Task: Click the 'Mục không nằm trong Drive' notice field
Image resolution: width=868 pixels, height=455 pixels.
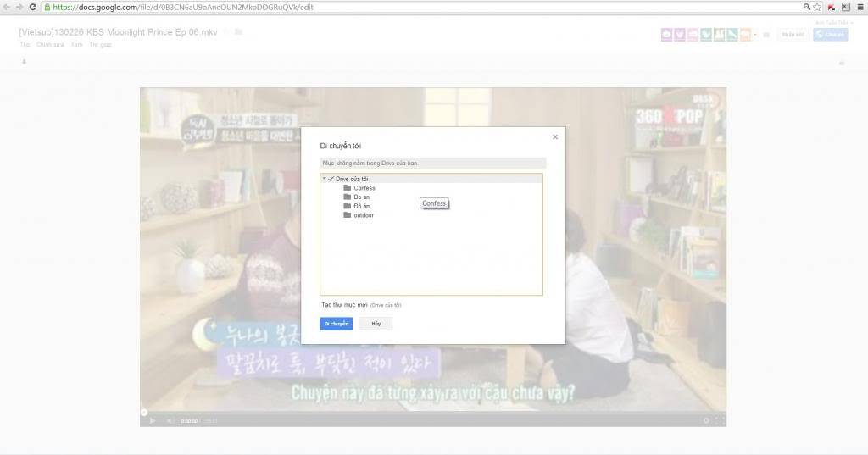Action: (x=433, y=164)
